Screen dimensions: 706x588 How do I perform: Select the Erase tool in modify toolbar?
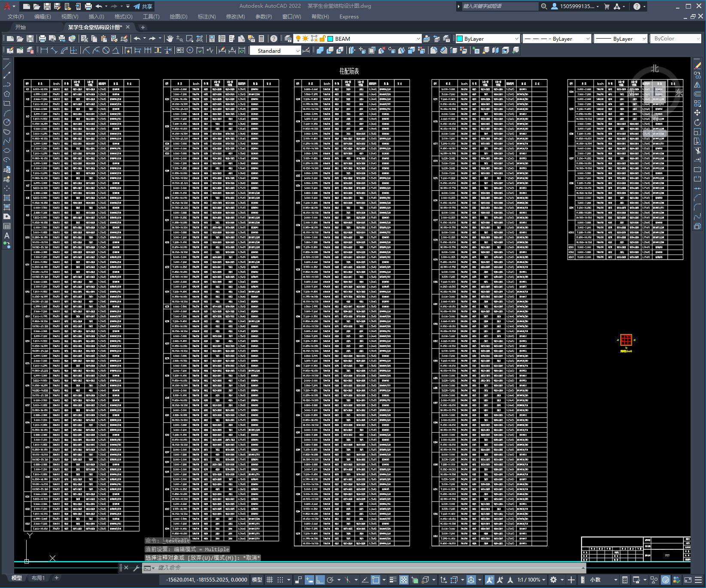(697, 66)
